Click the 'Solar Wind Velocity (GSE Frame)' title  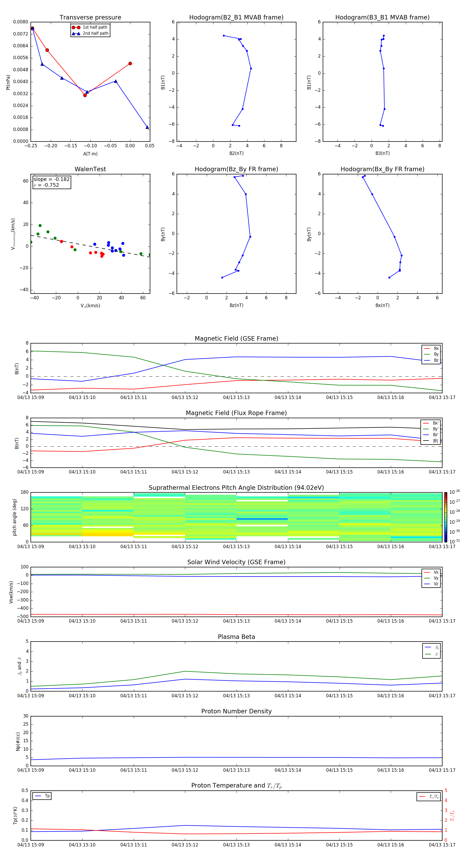click(x=236, y=562)
